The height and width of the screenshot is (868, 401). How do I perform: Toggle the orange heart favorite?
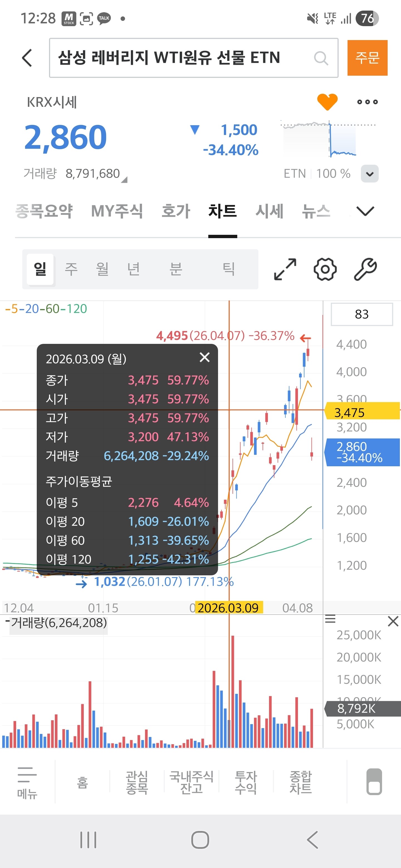[x=327, y=102]
